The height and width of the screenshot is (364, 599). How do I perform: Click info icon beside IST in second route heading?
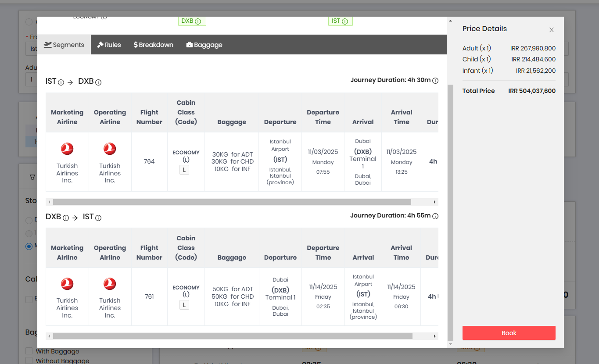pyautogui.click(x=98, y=218)
